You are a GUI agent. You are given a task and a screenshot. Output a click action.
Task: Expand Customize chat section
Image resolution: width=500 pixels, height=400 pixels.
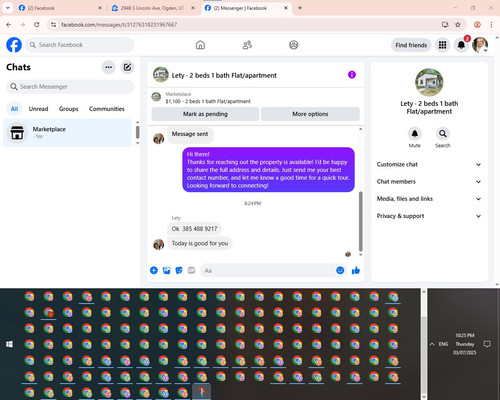click(429, 164)
